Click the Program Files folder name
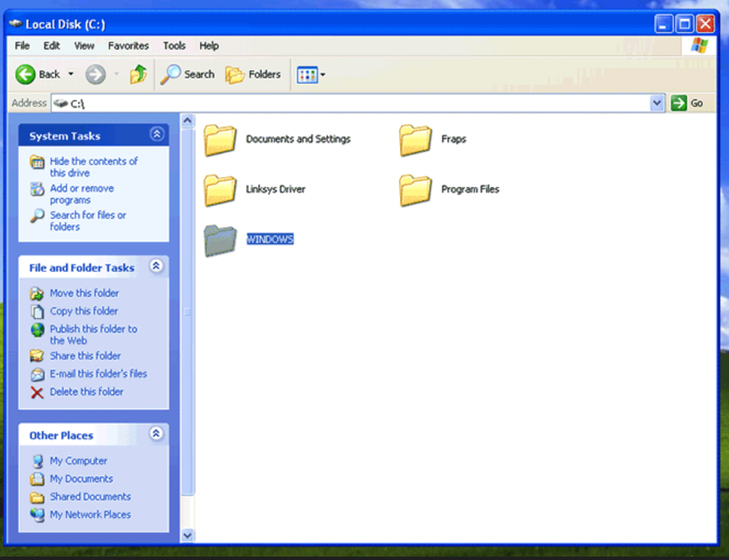Image resolution: width=729 pixels, height=560 pixels. pos(470,189)
